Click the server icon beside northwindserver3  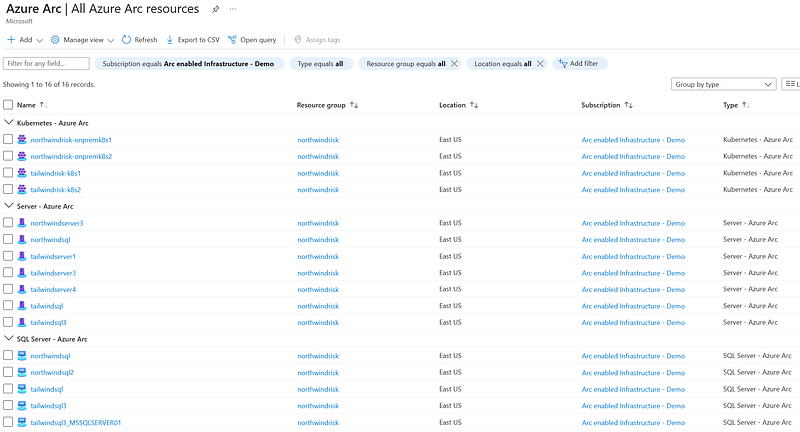pos(22,223)
